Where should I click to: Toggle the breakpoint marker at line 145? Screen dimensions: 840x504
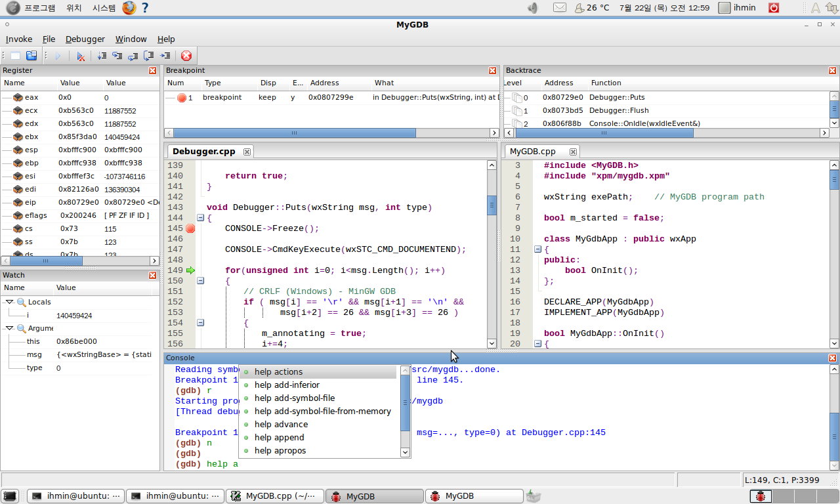190,228
